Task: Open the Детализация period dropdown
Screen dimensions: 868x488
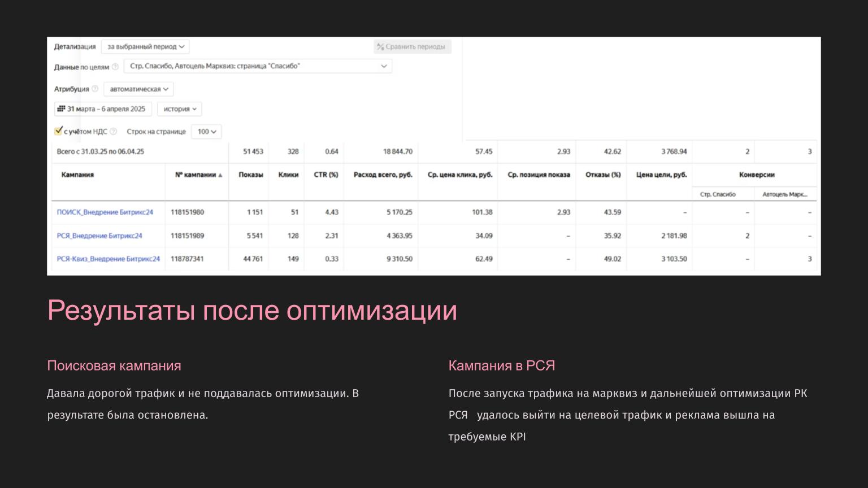Action: click(145, 47)
